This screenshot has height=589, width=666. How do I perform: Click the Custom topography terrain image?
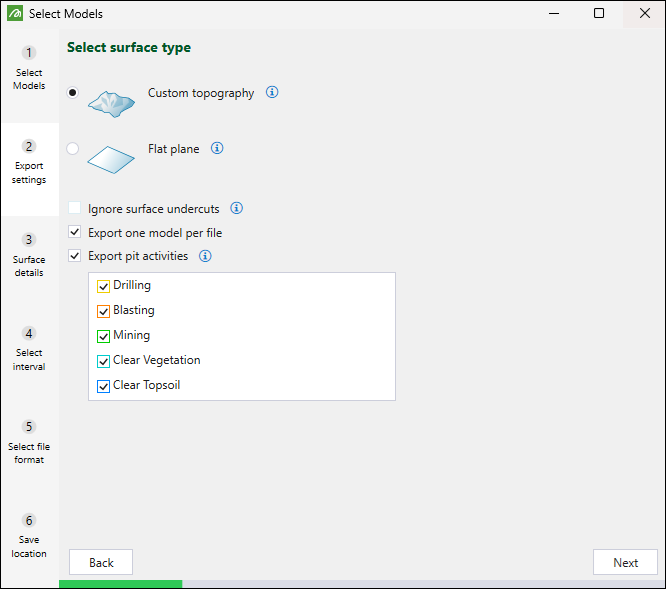pyautogui.click(x=110, y=102)
